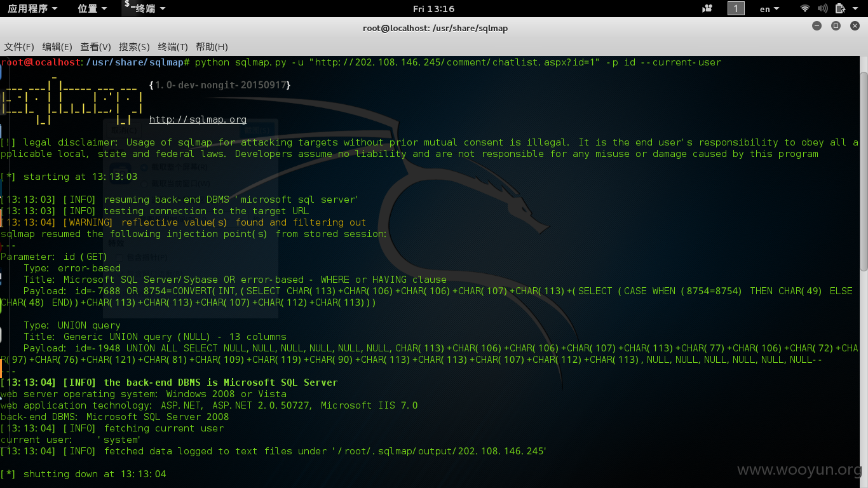
Task: Maximize the terminal window
Action: pos(836,26)
